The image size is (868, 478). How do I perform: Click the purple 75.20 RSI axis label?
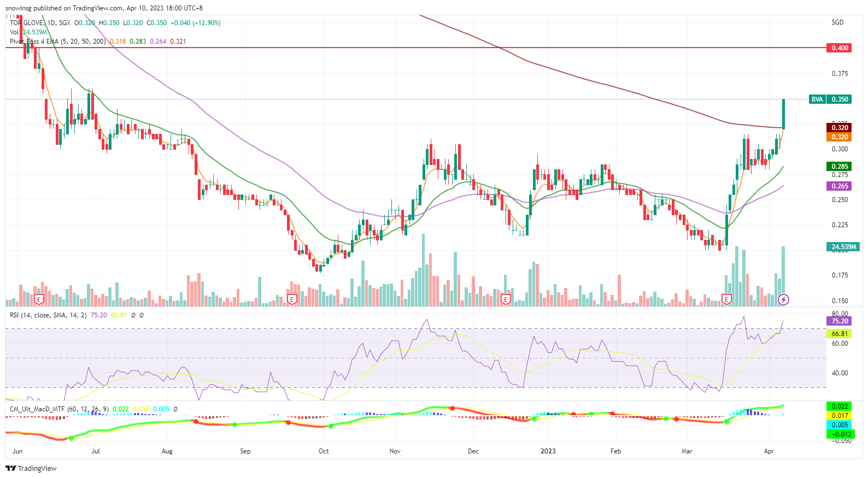point(839,321)
